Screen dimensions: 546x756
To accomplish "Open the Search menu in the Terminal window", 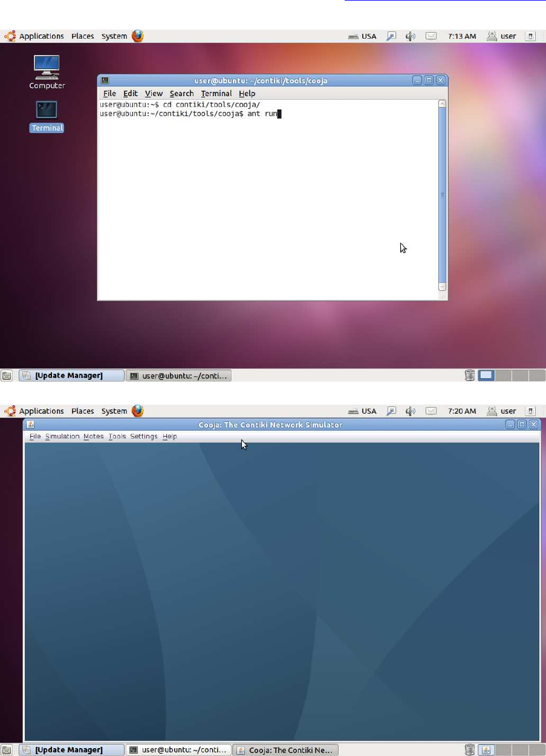I will [181, 94].
